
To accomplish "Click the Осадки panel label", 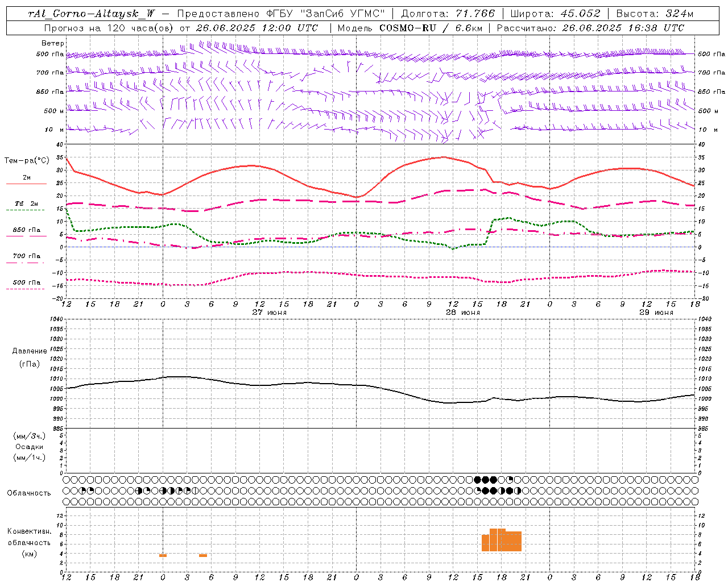I will [29, 447].
